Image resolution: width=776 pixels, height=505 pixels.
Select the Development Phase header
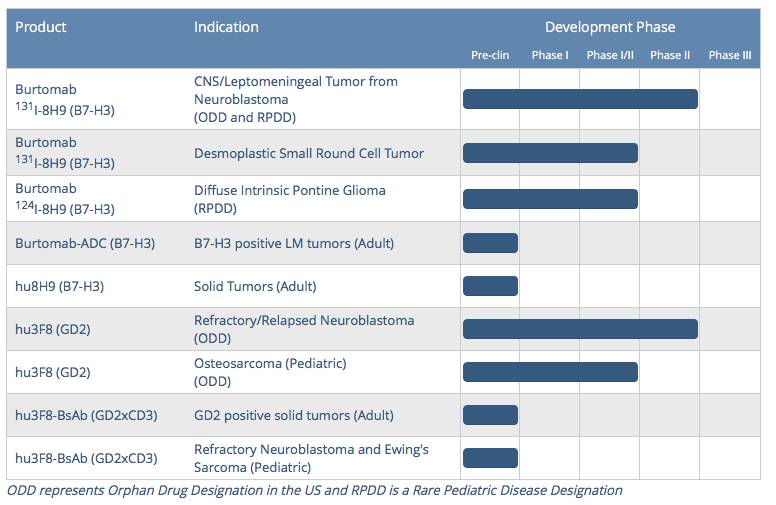[609, 27]
